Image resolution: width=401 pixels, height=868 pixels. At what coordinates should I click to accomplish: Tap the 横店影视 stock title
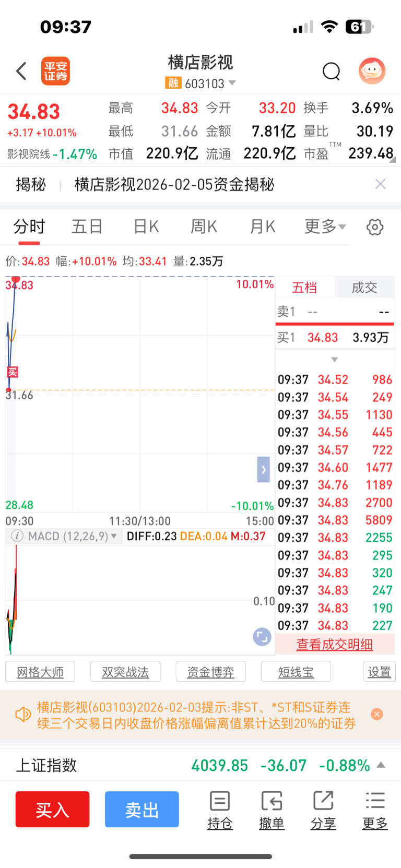200,62
